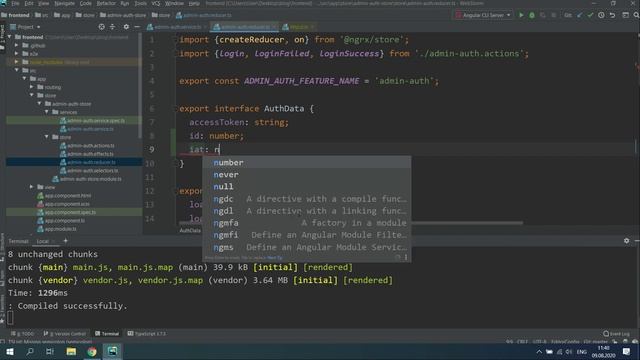Viewport: 640px width, 360px height.
Task: Expand the routing folder arrow
Action: 32,87
